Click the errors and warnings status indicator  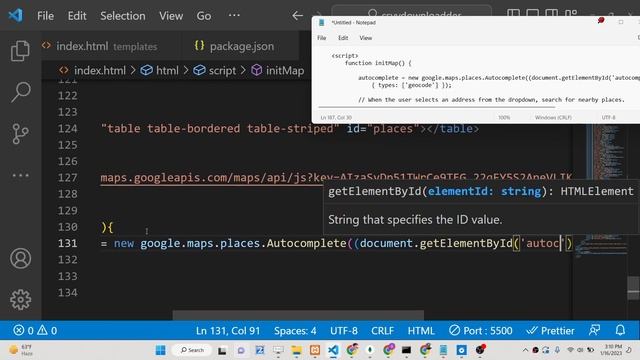click(x=35, y=330)
